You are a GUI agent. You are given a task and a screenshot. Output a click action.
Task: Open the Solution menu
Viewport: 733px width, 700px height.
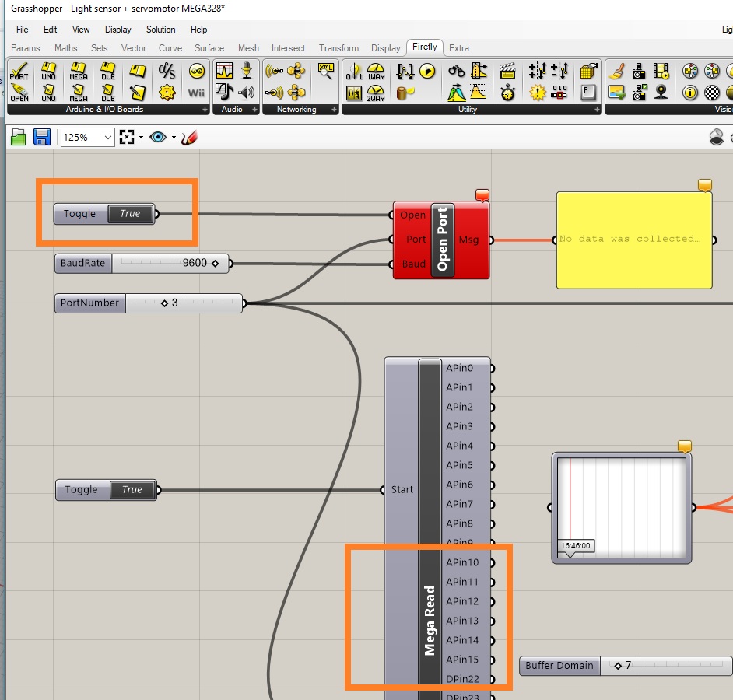(x=161, y=30)
